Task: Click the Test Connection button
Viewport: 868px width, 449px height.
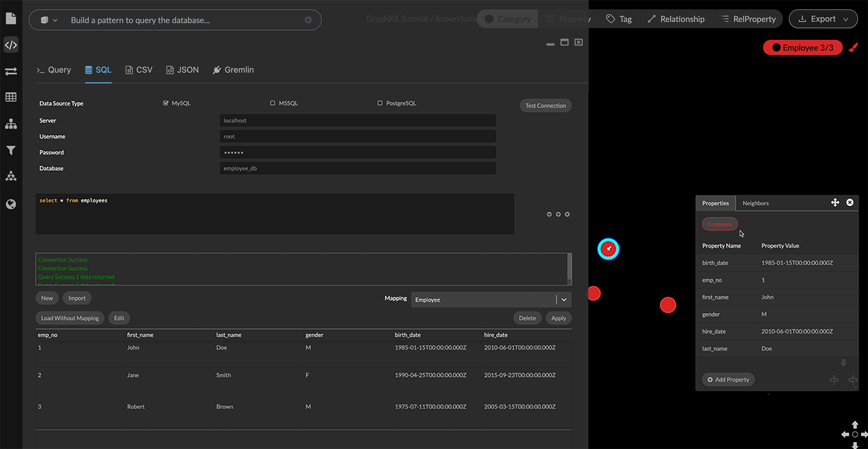Action: point(545,106)
